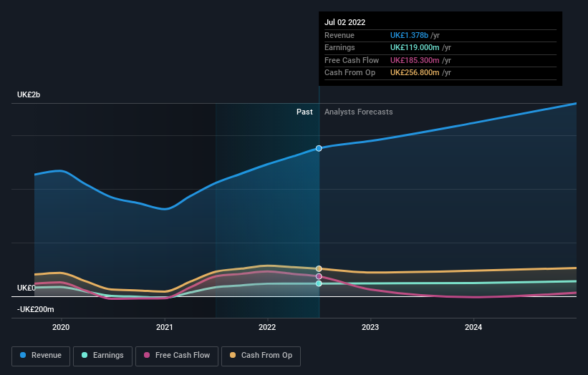Click the Past label on chart
The width and height of the screenshot is (588, 375).
pos(304,112)
